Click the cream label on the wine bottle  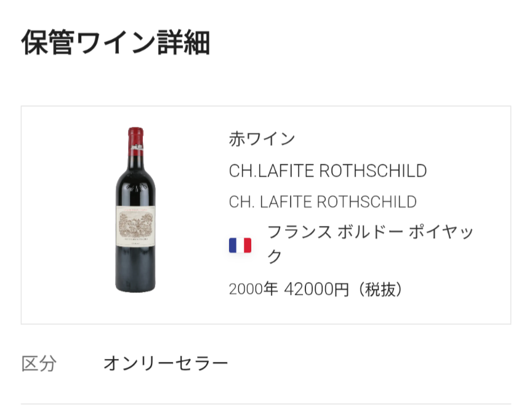pyautogui.click(x=135, y=227)
